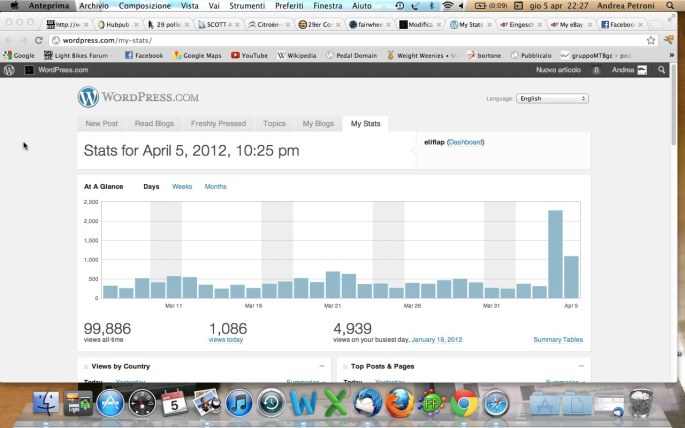
Task: Switch to the My Blogs tab
Action: click(x=318, y=124)
